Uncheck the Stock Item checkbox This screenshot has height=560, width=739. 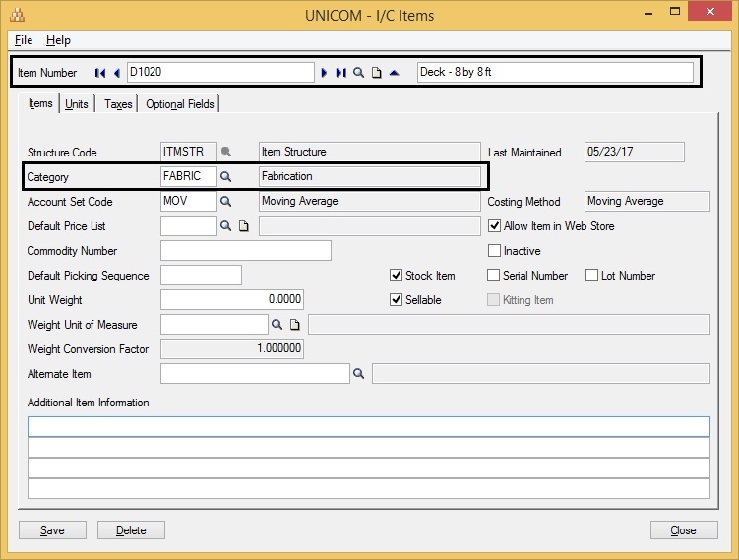click(396, 276)
